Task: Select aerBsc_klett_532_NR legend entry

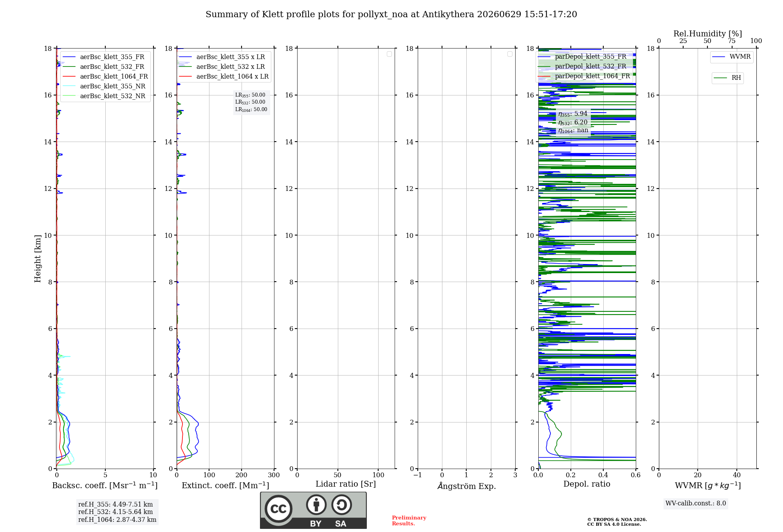Action: [104, 96]
